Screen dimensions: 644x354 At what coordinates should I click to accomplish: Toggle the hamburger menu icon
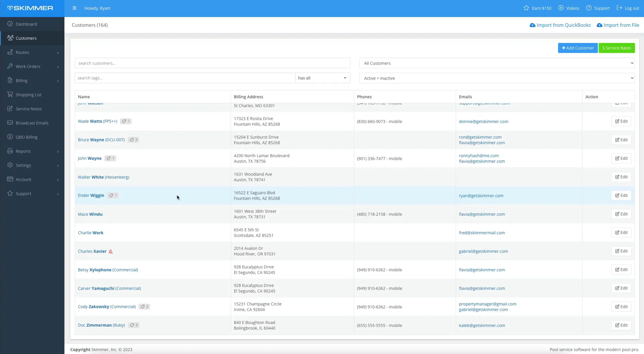(x=74, y=8)
